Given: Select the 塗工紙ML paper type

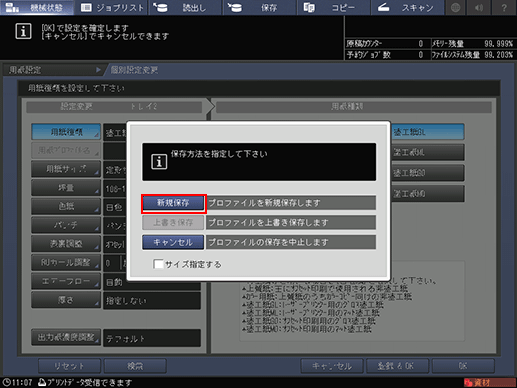Looking at the screenshot, I should (x=427, y=153).
